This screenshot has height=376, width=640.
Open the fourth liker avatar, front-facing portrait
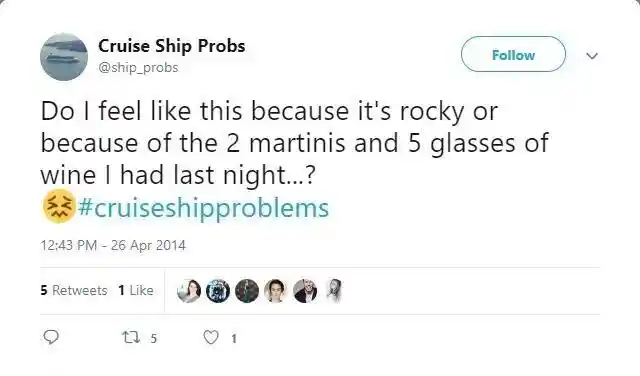tap(276, 291)
